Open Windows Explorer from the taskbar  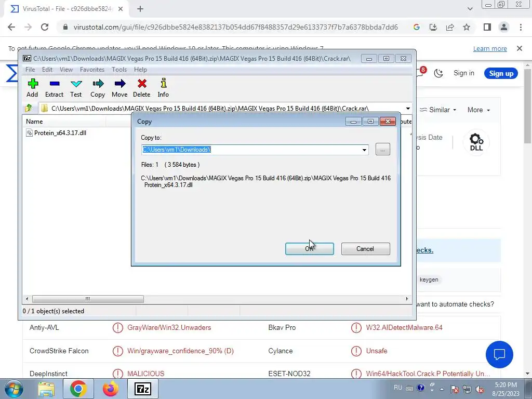click(46, 389)
